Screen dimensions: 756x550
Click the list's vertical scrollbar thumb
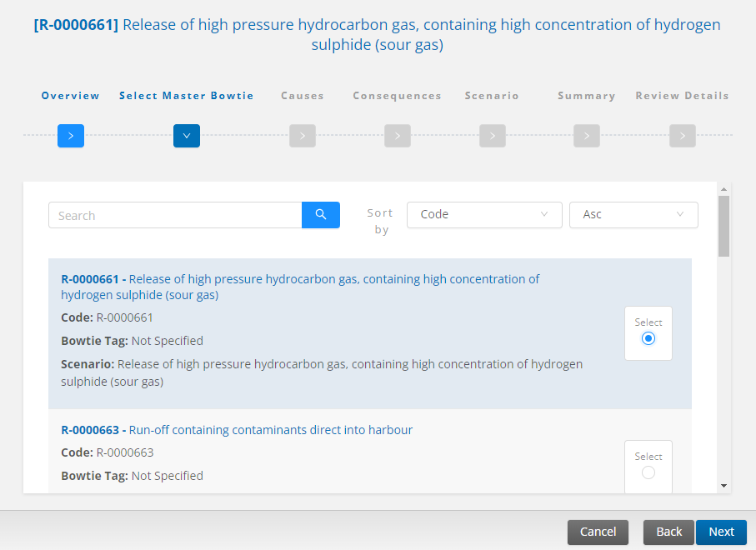[x=723, y=226]
